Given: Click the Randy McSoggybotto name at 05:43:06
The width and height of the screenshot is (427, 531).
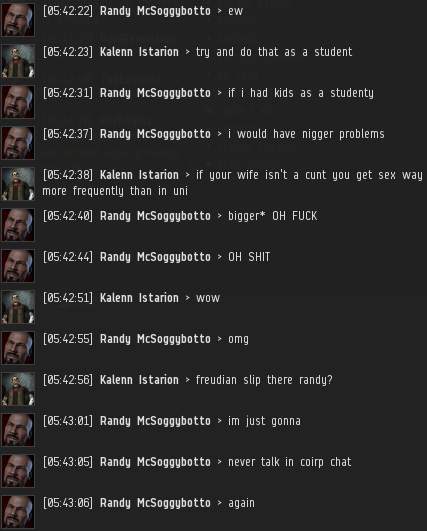Looking at the screenshot, I should [155, 503].
